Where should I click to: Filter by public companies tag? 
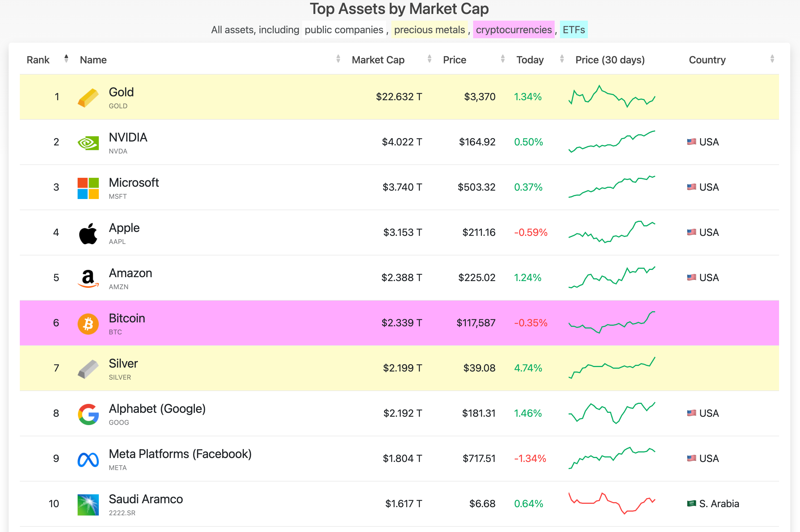pyautogui.click(x=344, y=30)
